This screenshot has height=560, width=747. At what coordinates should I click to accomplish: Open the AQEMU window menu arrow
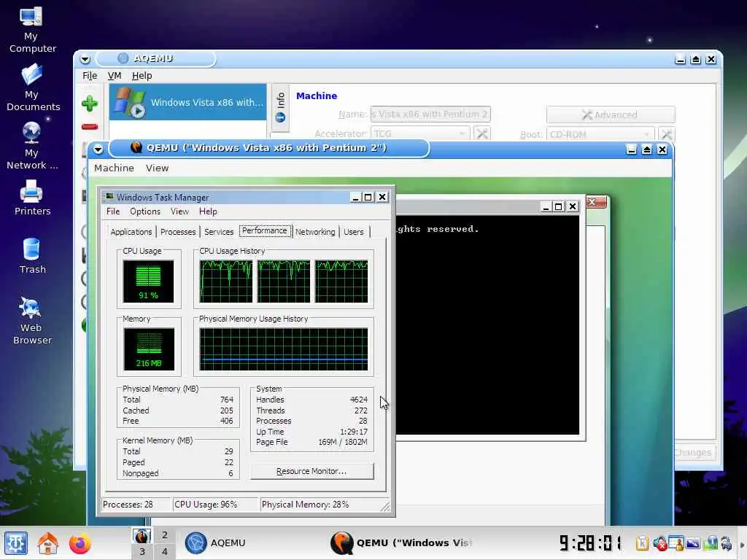[85, 60]
